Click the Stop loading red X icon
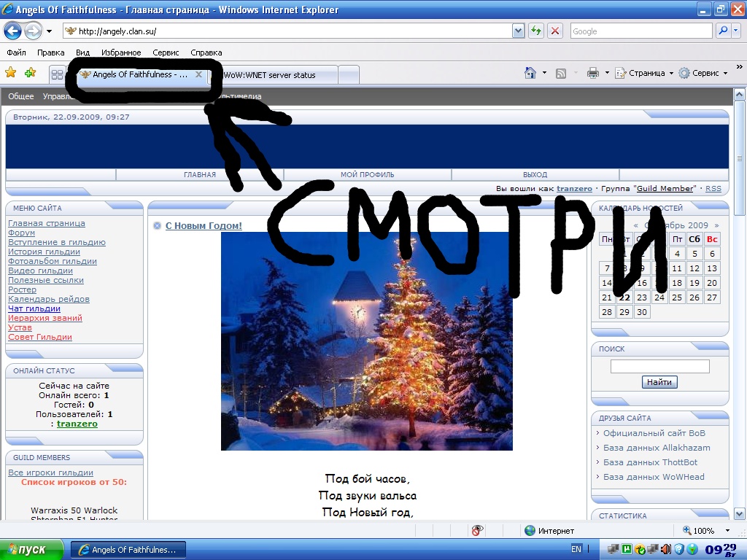The width and height of the screenshot is (747, 560). tap(555, 31)
